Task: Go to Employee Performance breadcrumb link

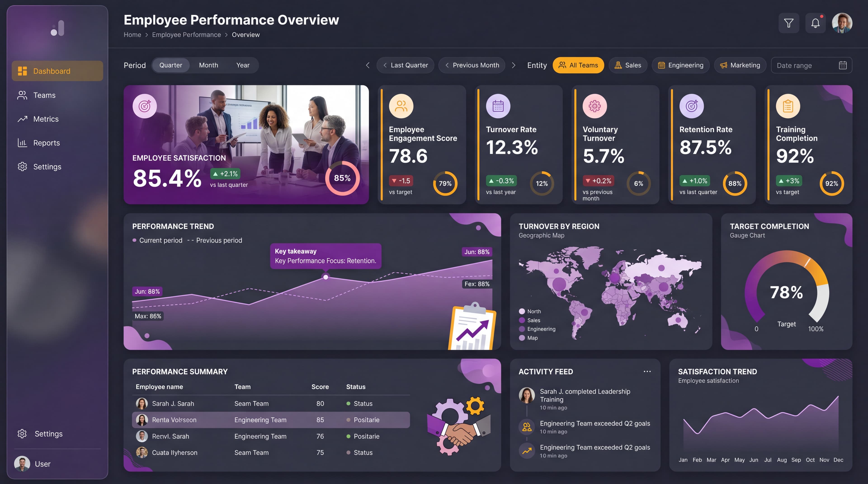Action: pos(186,35)
